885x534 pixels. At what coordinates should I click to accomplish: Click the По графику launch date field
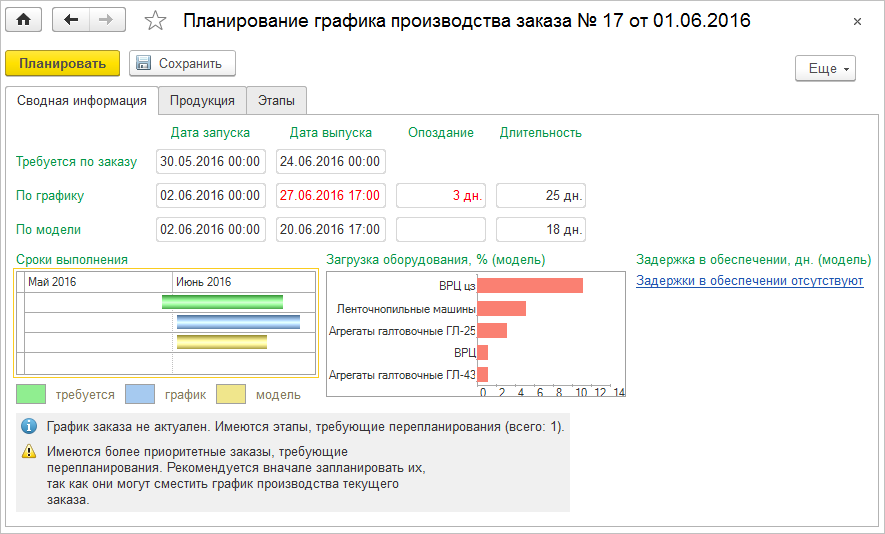point(210,195)
